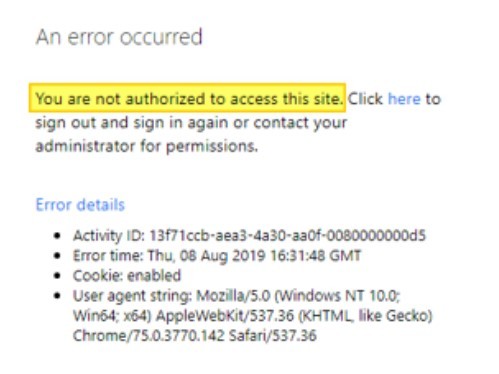Select the highlighted 'not authorized' message
The height and width of the screenshot is (374, 499).
click(x=187, y=98)
